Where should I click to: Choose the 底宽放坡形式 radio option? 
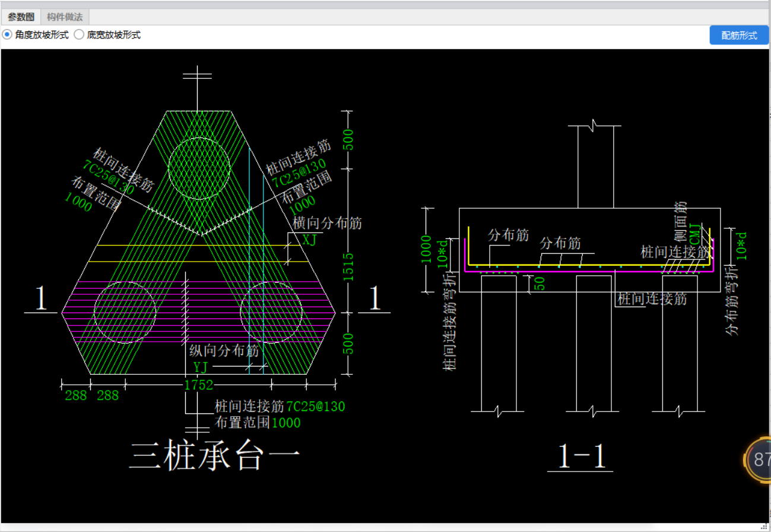[x=80, y=35]
